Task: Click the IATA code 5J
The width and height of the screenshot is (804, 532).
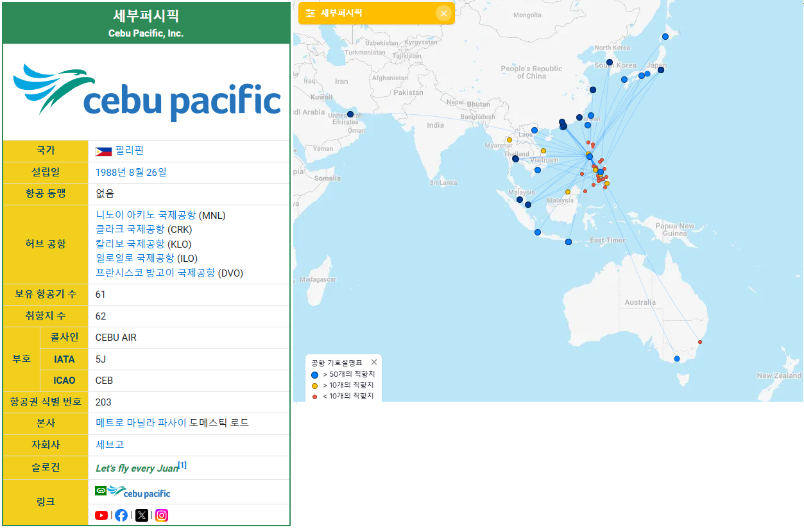Action: (101, 359)
